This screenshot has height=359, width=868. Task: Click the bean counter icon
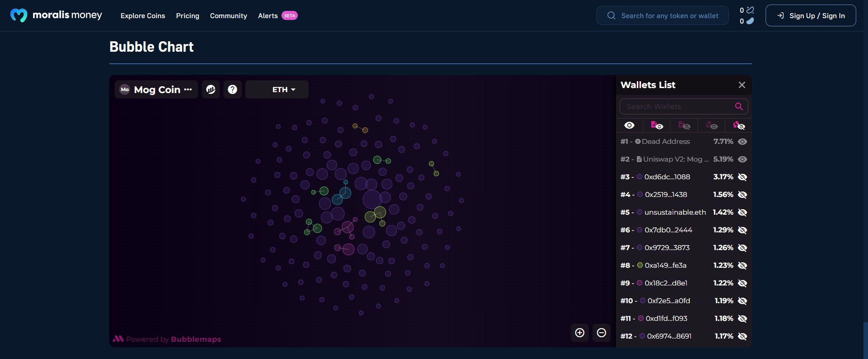[x=750, y=21]
